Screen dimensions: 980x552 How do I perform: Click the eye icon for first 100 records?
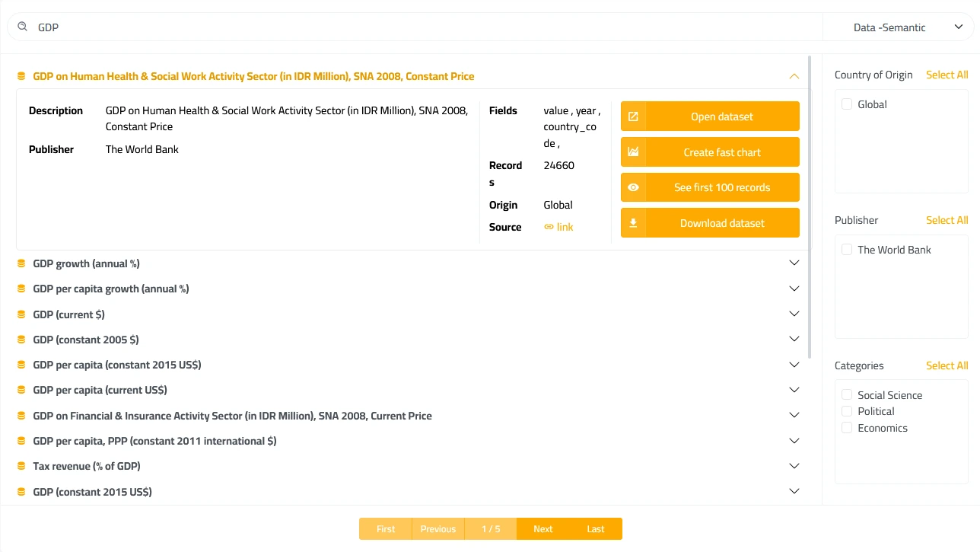[633, 187]
